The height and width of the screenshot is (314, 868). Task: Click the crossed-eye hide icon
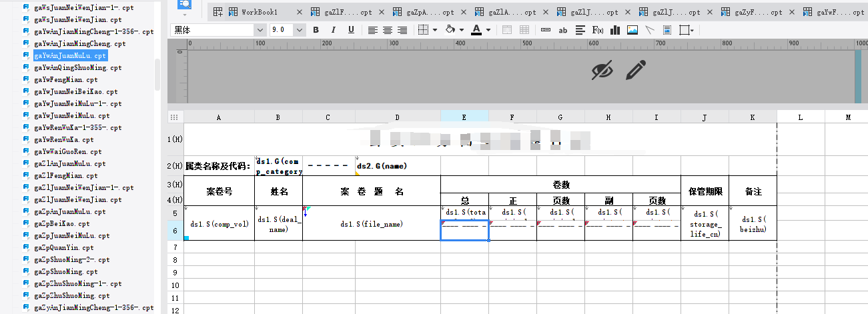602,69
